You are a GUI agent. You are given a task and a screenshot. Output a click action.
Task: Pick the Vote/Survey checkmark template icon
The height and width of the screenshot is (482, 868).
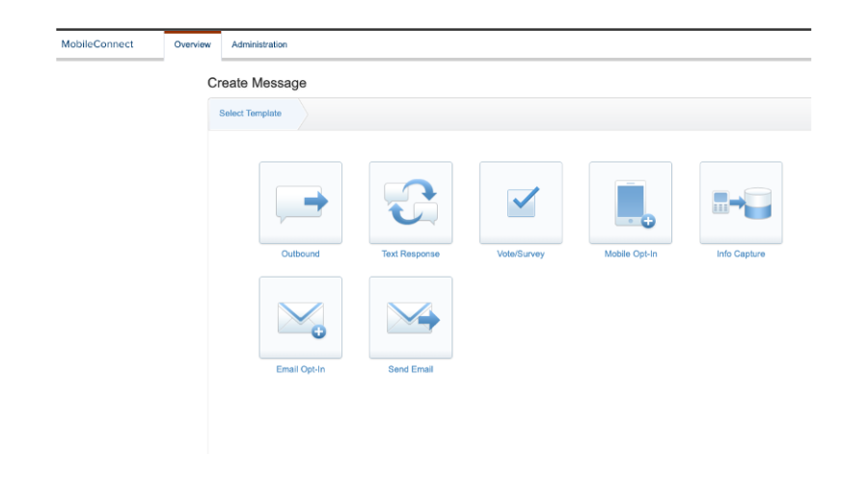pyautogui.click(x=521, y=202)
